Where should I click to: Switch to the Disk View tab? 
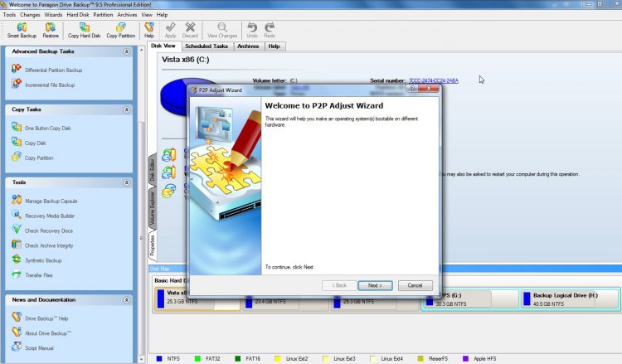pyautogui.click(x=163, y=46)
